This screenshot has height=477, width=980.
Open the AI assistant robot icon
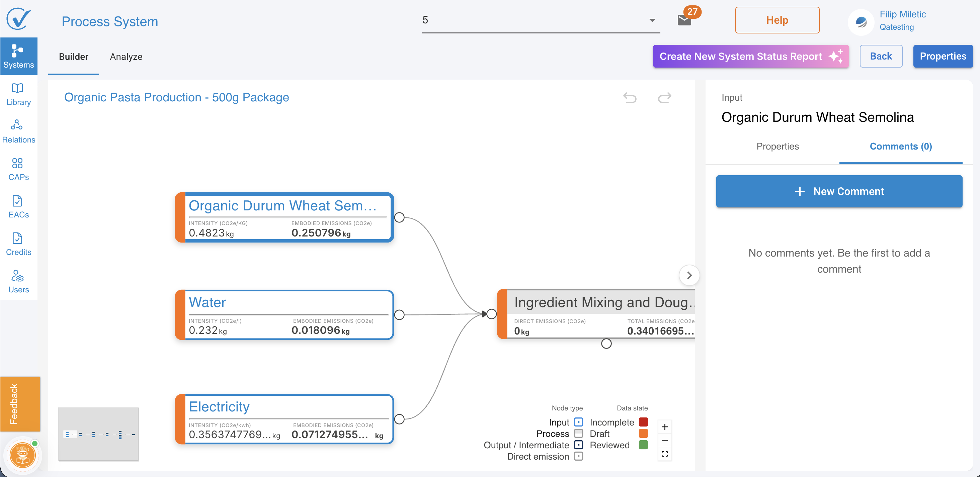[x=22, y=455]
